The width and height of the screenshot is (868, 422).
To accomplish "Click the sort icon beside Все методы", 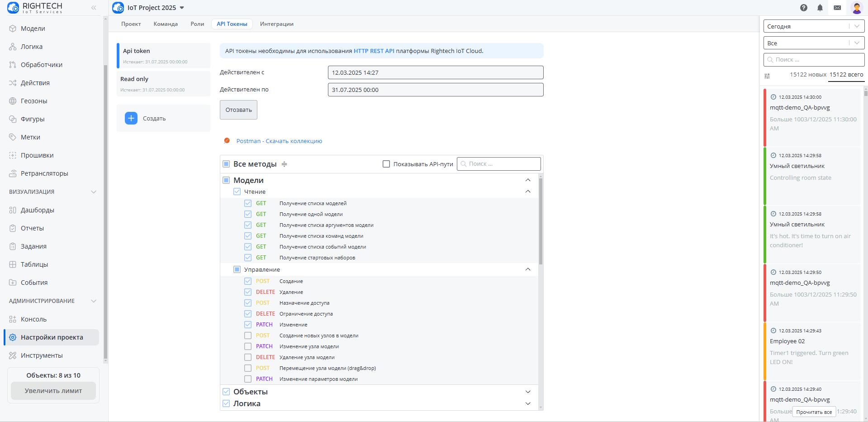I will tap(284, 164).
